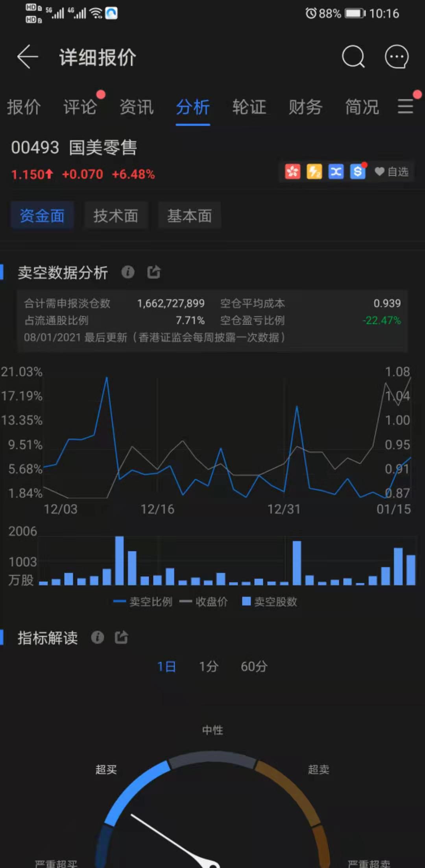Go back with the arrow icon
Image resolution: width=425 pixels, height=868 pixels.
coord(28,57)
